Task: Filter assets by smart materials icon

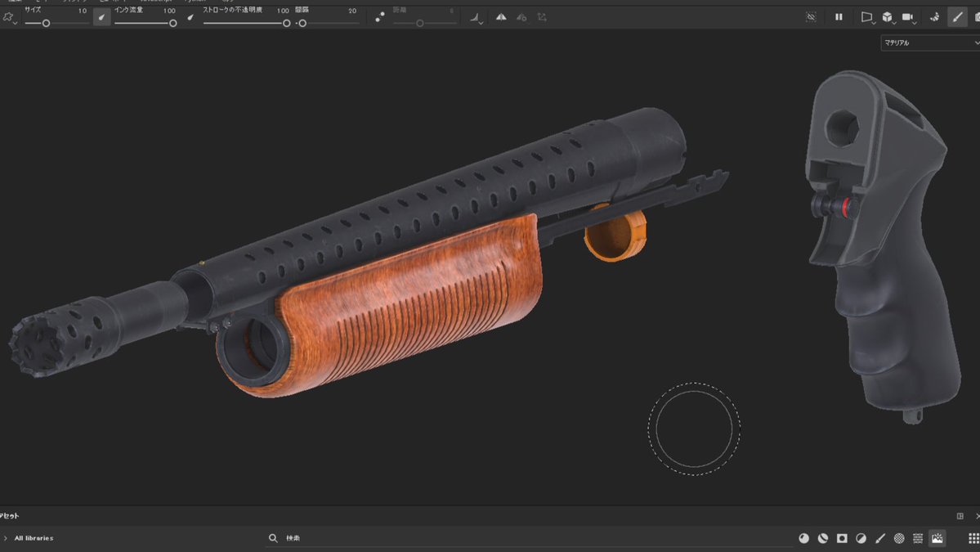Action: (823, 538)
